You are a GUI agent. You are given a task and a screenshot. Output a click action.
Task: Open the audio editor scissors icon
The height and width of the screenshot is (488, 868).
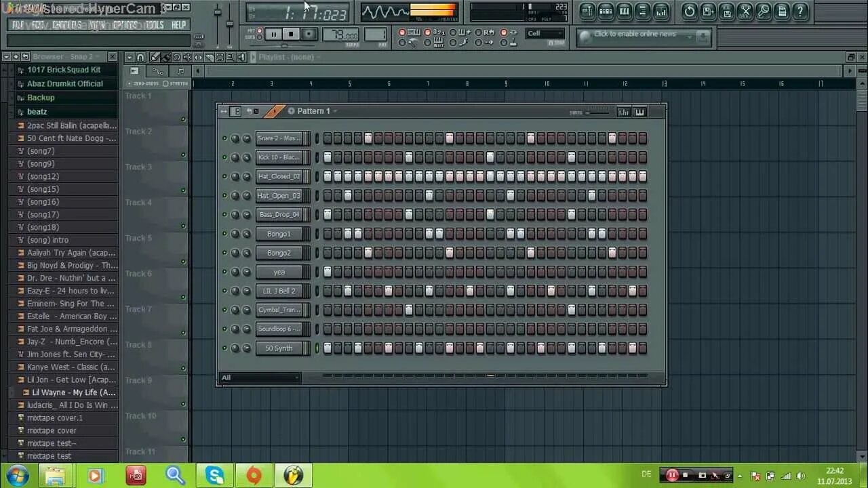(745, 11)
